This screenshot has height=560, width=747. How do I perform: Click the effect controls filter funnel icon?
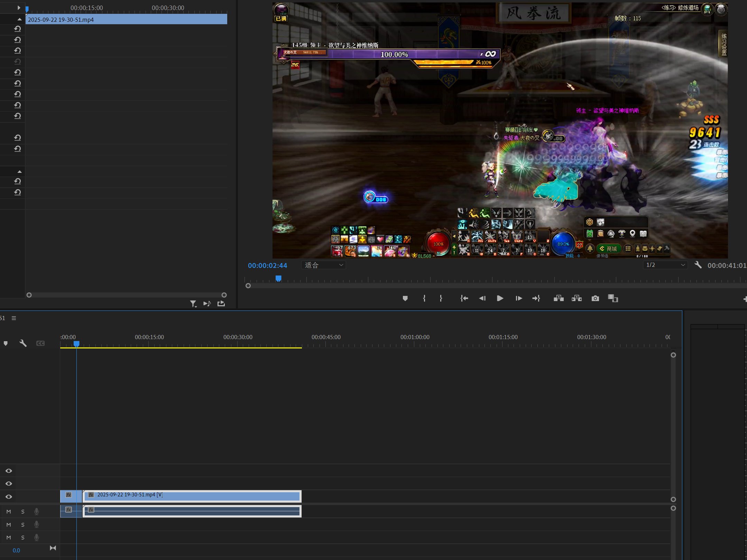pyautogui.click(x=193, y=304)
